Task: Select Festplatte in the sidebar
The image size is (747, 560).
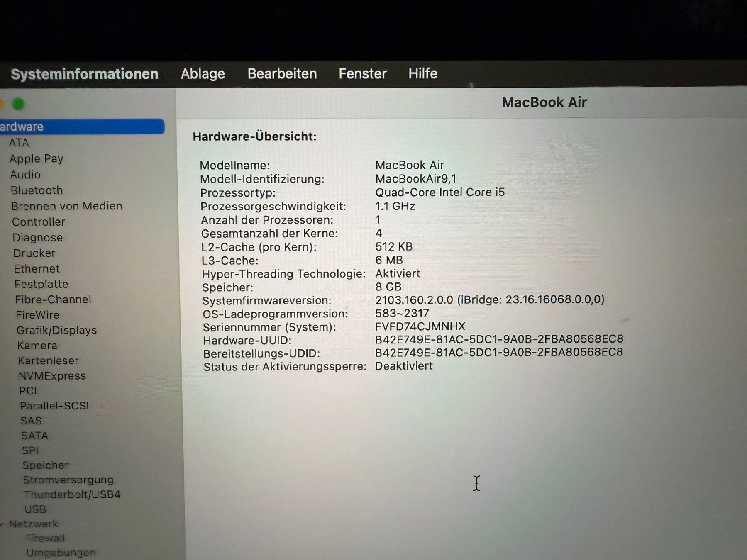Action: 41,284
